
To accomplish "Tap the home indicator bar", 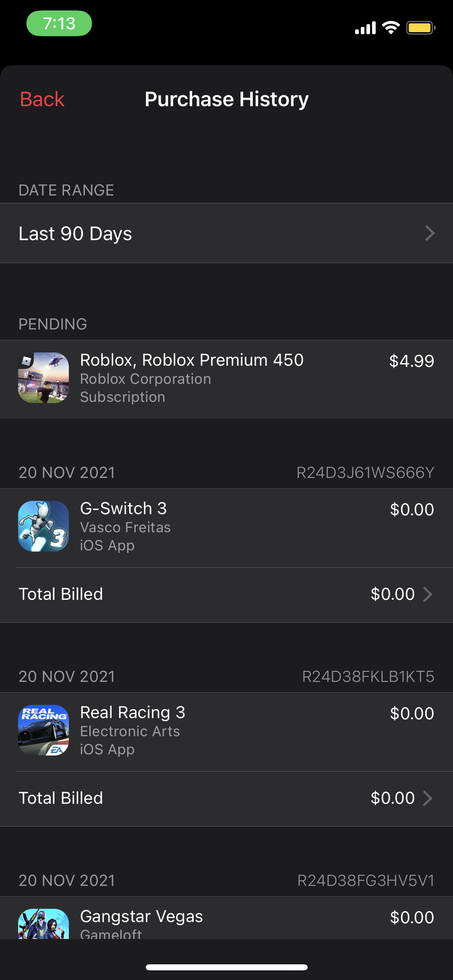I will click(x=227, y=967).
